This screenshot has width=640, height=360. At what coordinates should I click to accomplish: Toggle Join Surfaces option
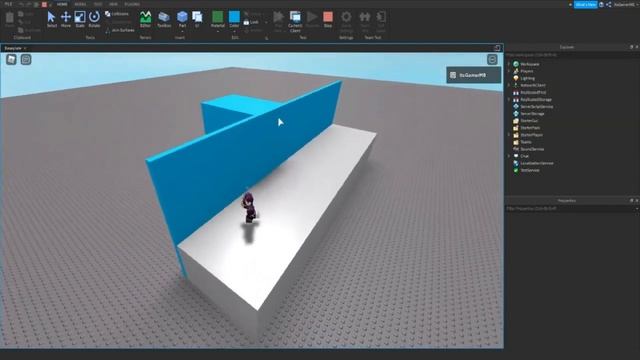(x=120, y=30)
